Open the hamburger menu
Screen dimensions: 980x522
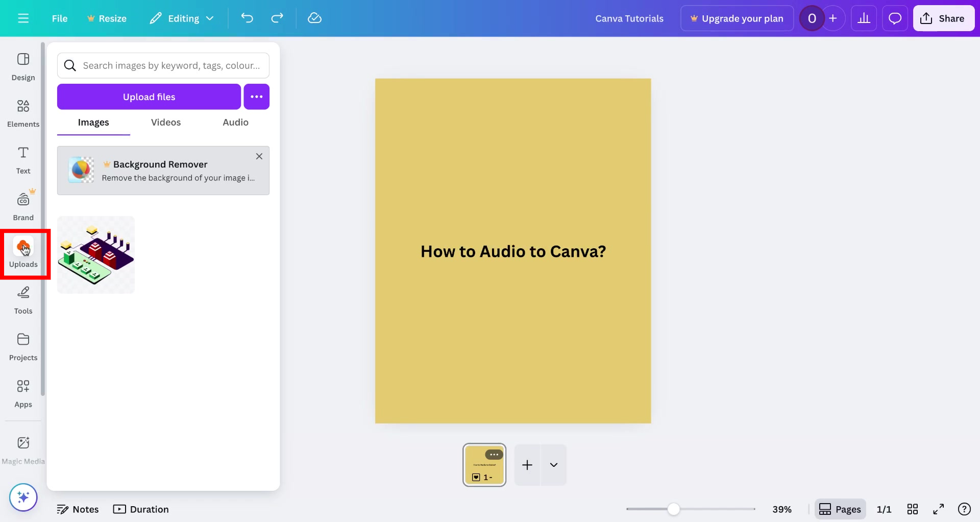coord(23,18)
